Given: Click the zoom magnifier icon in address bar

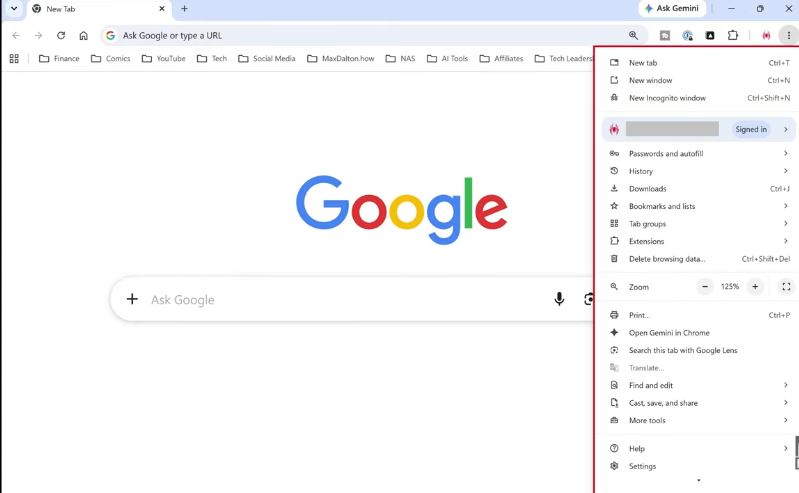Looking at the screenshot, I should coord(633,35).
